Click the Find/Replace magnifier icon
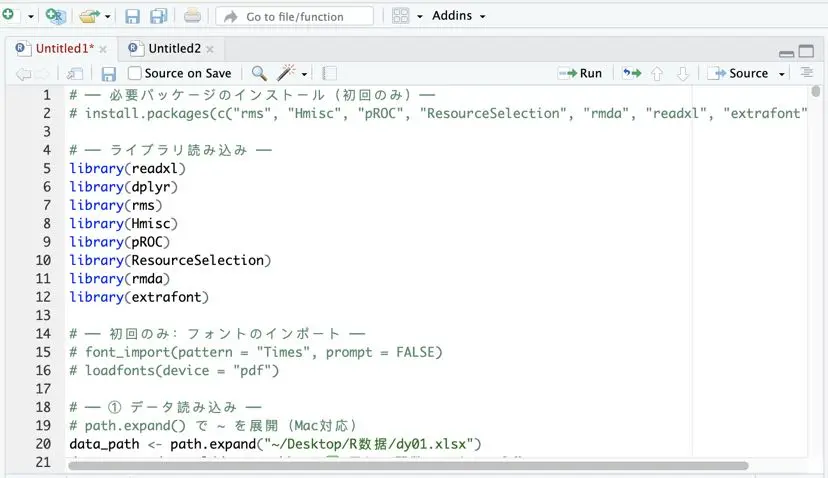 coord(259,73)
